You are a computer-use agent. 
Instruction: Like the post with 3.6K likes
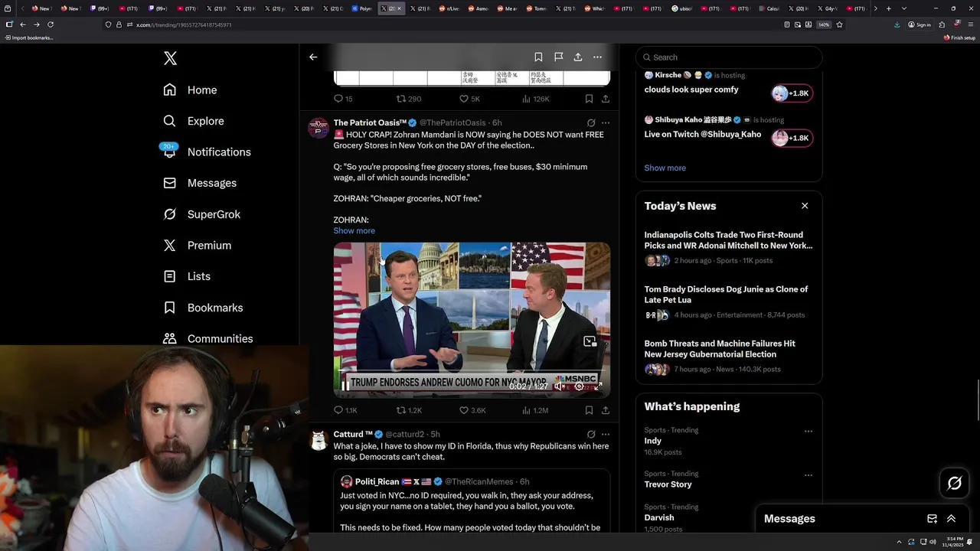(472, 410)
